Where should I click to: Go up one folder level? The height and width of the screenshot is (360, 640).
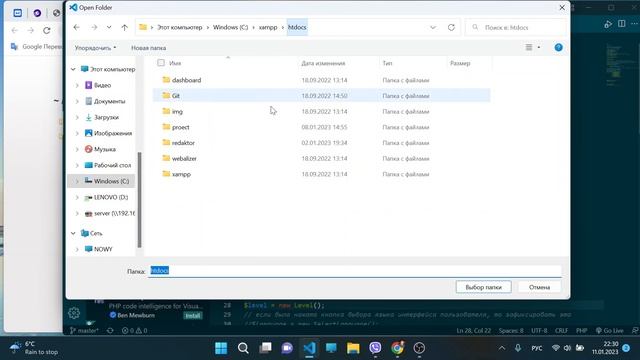click(124, 27)
